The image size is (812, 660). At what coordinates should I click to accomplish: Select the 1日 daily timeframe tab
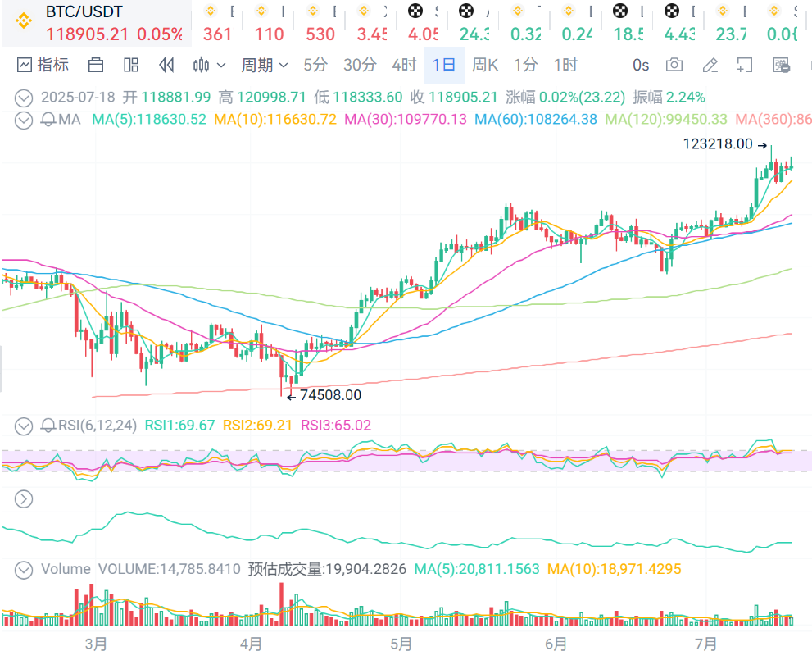[444, 66]
